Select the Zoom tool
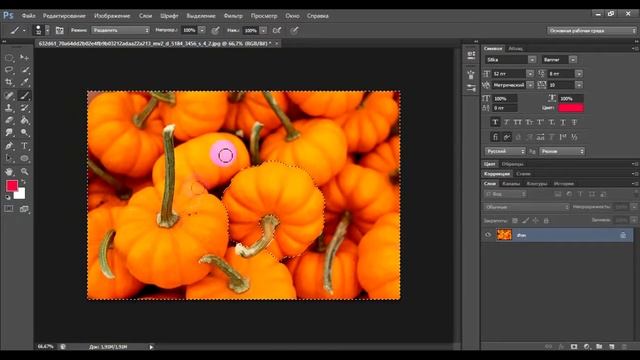Viewport: 640px width, 360px height. click(x=24, y=171)
